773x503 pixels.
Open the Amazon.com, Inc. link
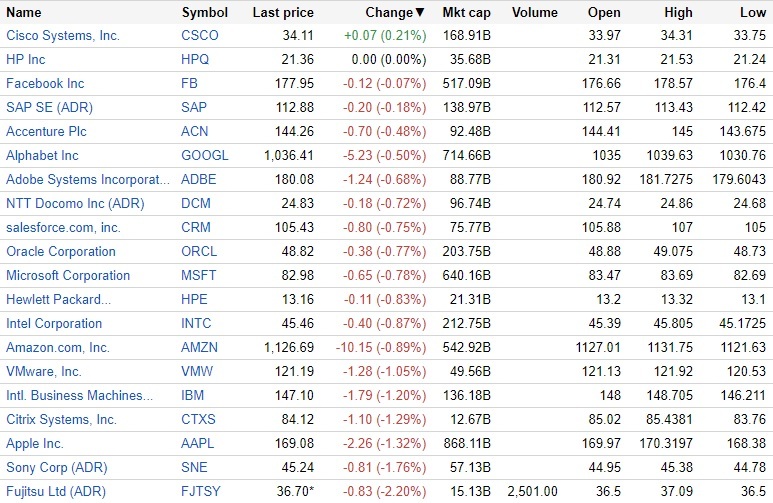click(x=58, y=348)
